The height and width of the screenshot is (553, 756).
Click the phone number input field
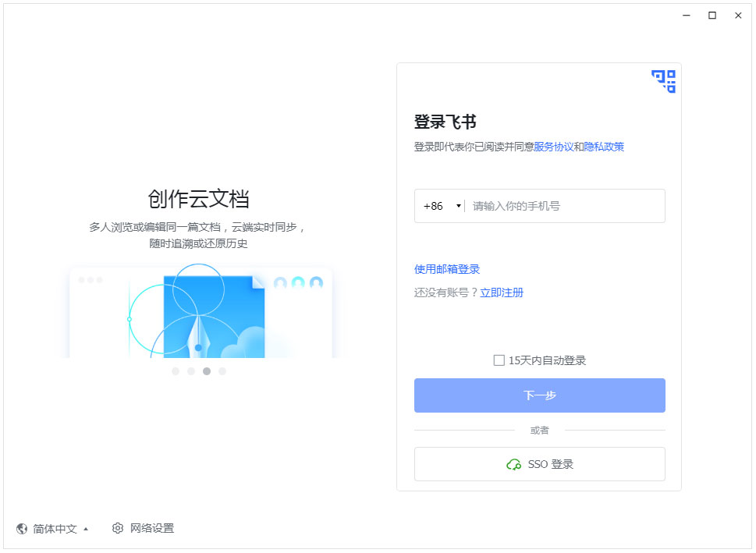pyautogui.click(x=566, y=207)
